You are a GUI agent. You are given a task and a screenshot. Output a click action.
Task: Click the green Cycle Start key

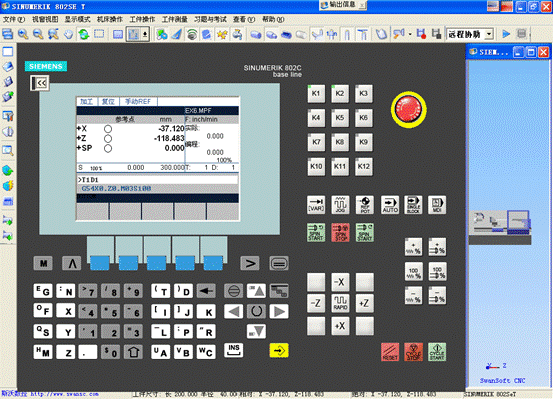[x=437, y=352]
